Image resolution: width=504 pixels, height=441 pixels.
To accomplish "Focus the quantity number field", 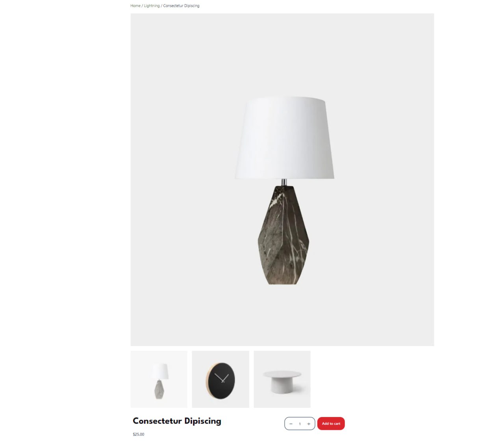I will tap(300, 424).
